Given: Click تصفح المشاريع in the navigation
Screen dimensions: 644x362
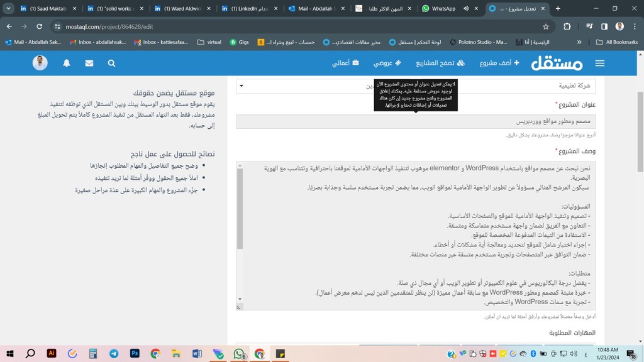Looking at the screenshot, I should pyautogui.click(x=440, y=63).
